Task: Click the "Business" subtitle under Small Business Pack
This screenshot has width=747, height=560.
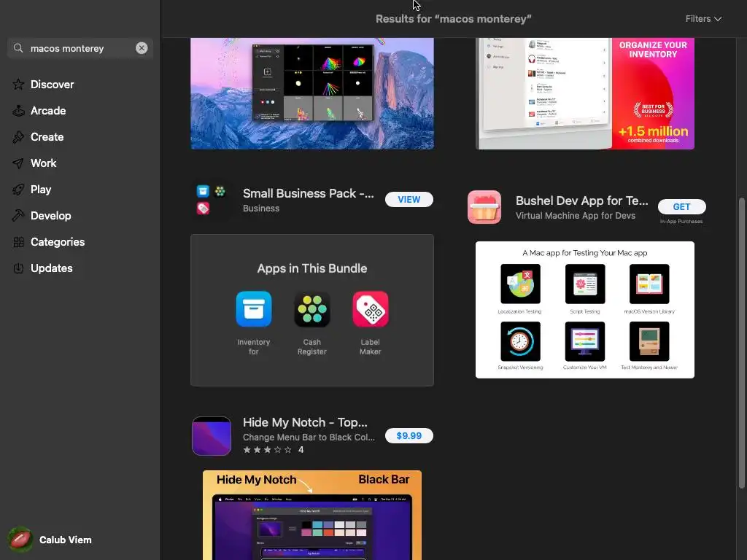Action: click(261, 208)
